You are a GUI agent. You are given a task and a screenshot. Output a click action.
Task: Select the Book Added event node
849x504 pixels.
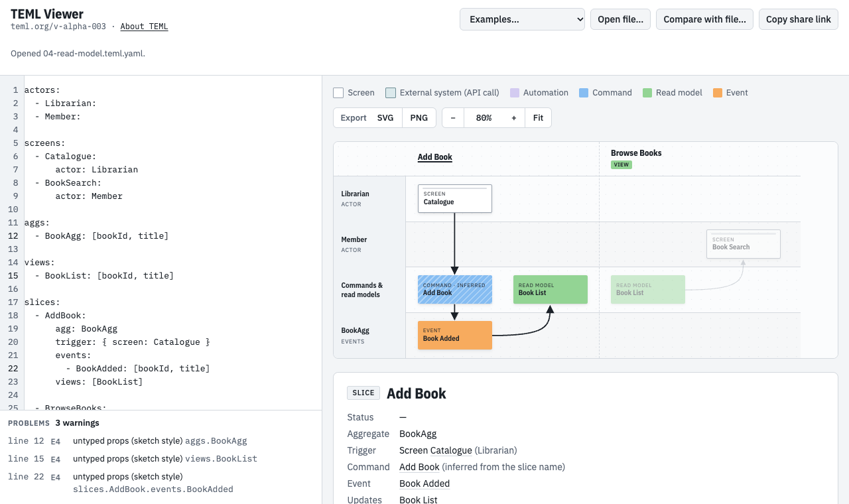click(x=455, y=335)
